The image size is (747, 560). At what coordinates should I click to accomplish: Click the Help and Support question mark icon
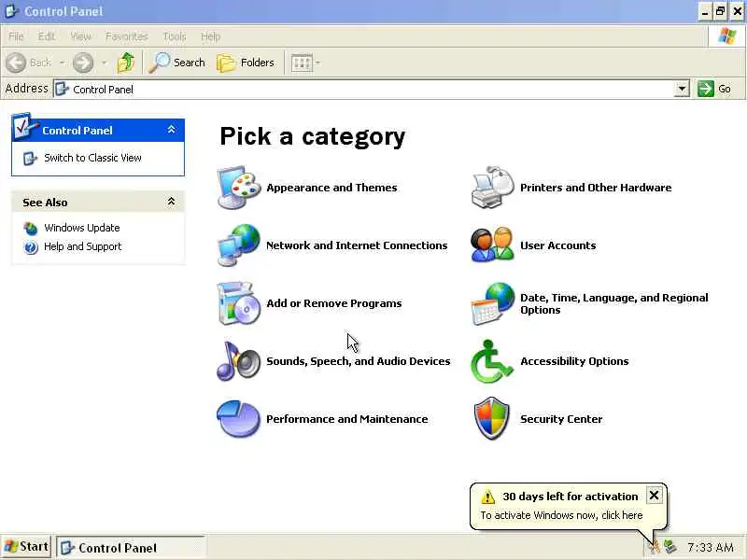pyautogui.click(x=31, y=247)
